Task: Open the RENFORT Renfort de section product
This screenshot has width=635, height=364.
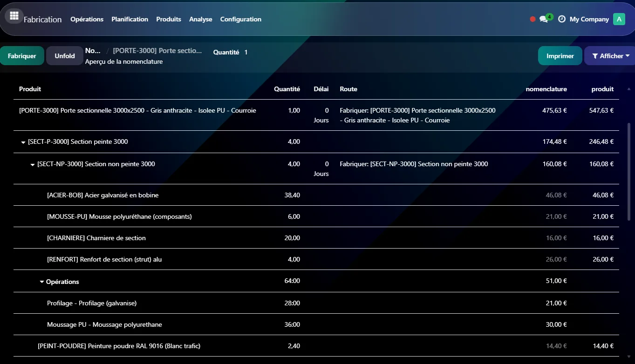Action: [x=104, y=259]
